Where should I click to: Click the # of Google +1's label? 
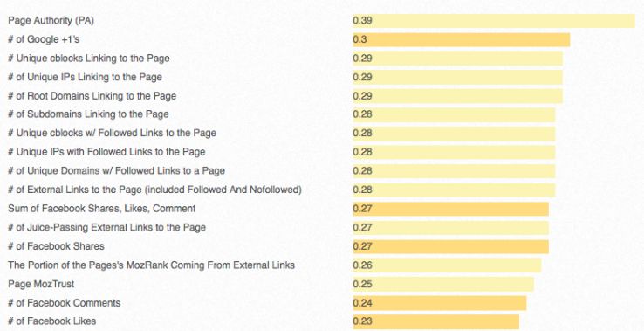click(x=44, y=39)
